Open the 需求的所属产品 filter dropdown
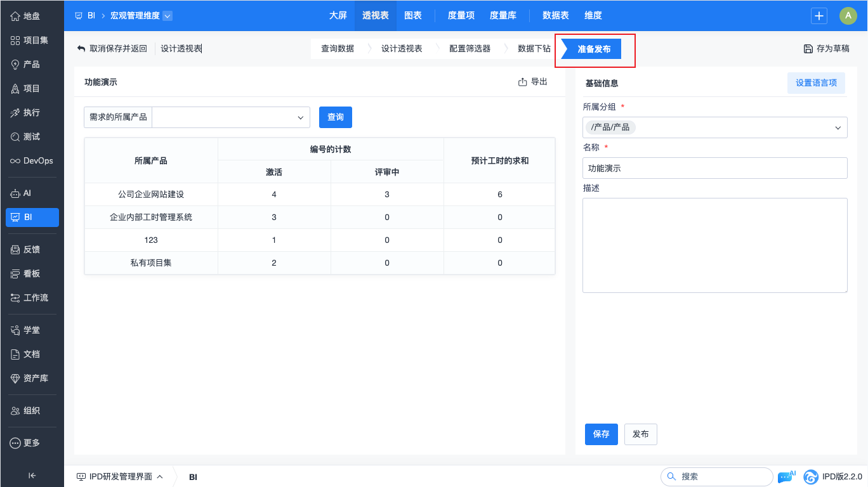The width and height of the screenshot is (868, 487). [231, 117]
